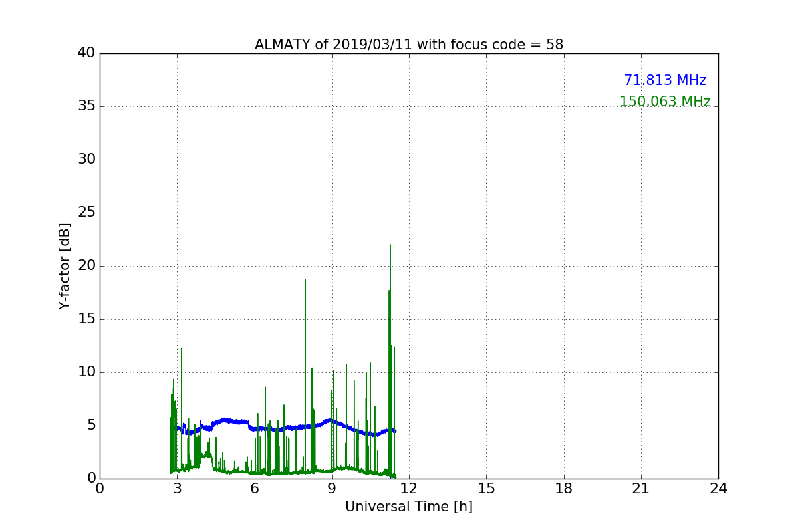Click the x-axis tick label 18
Viewport: 798px width, 532px height.
(564, 489)
